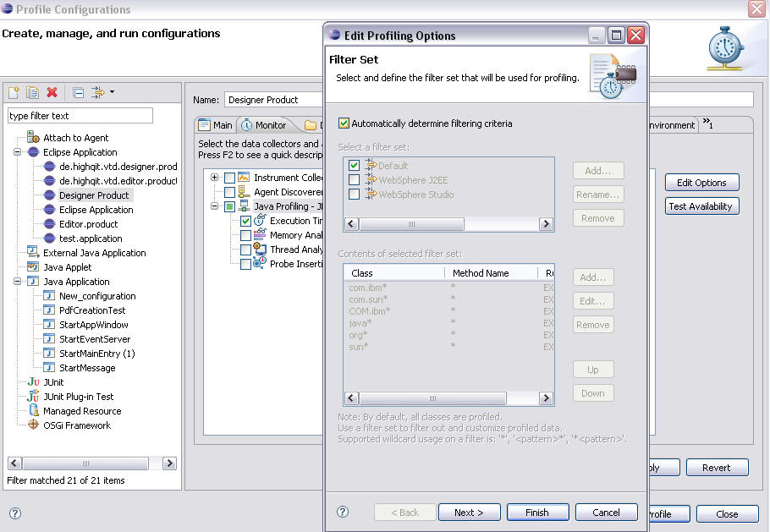This screenshot has width=770, height=532.
Task: Click the Test Availability button
Action: (701, 206)
